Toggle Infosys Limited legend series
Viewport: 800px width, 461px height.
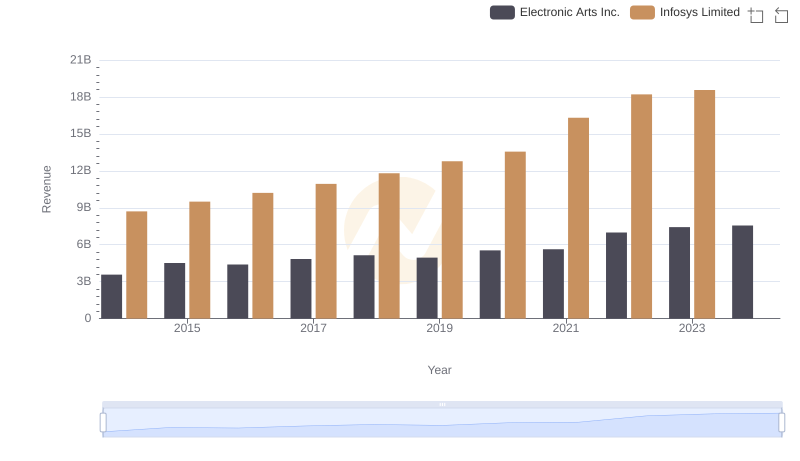click(x=685, y=12)
